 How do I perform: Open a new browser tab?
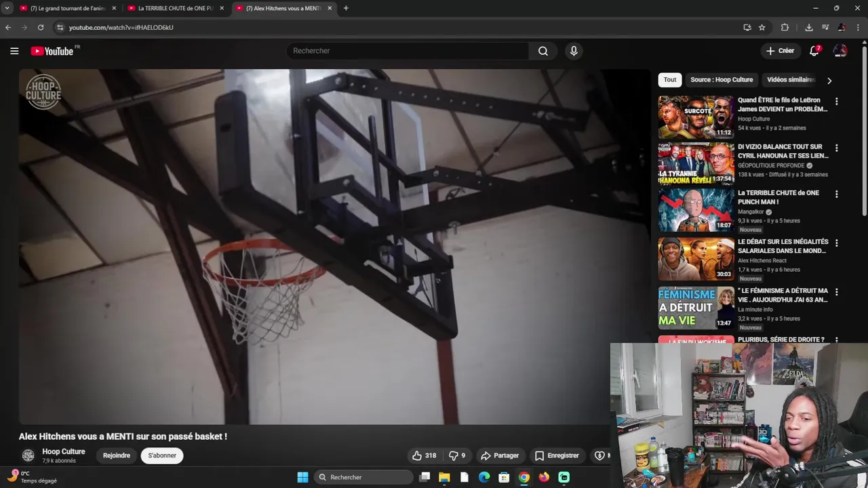(x=346, y=8)
